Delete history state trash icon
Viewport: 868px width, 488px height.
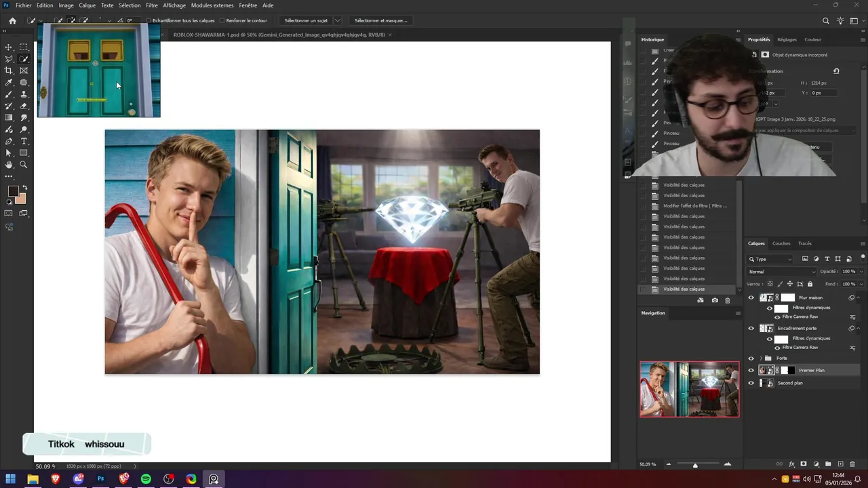coord(728,300)
